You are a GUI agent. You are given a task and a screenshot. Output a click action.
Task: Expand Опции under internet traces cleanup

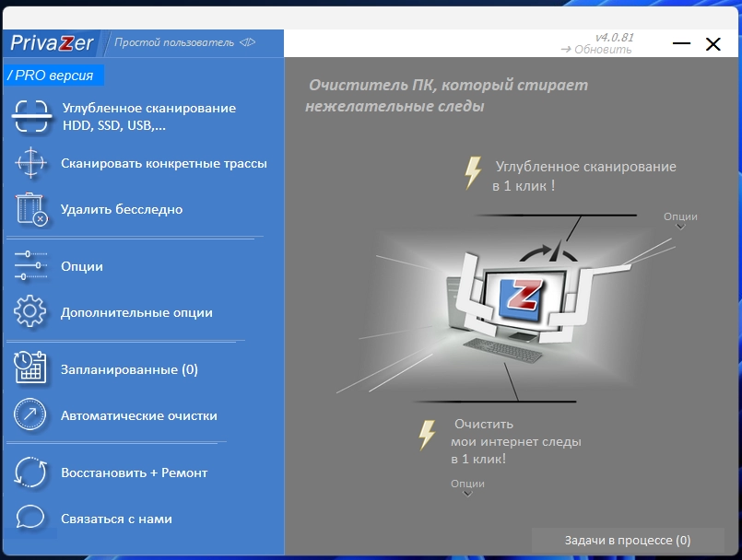pyautogui.click(x=467, y=487)
